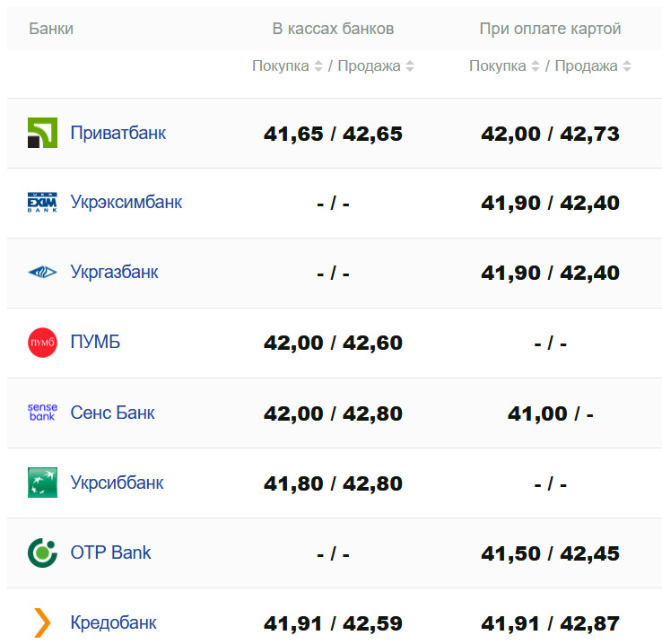This screenshot has height=644, width=662.
Task: Click the Ukrgasbank eye-shaped logo
Action: click(42, 272)
